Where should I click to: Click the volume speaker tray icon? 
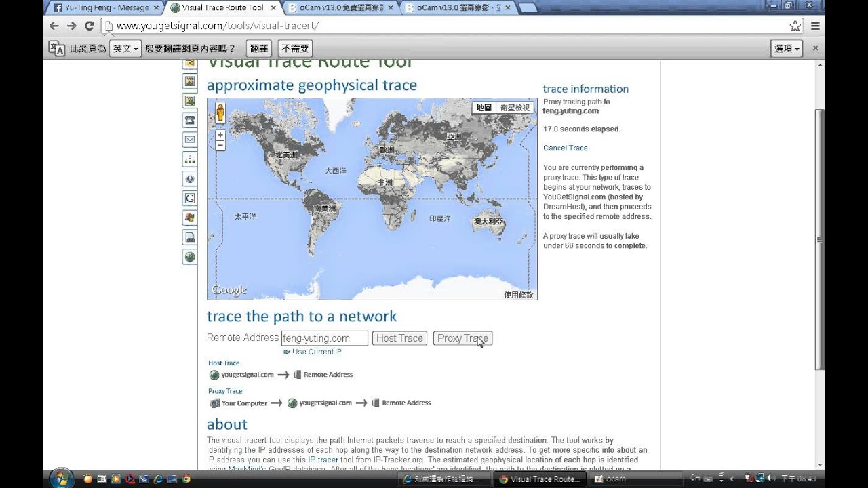click(x=771, y=479)
